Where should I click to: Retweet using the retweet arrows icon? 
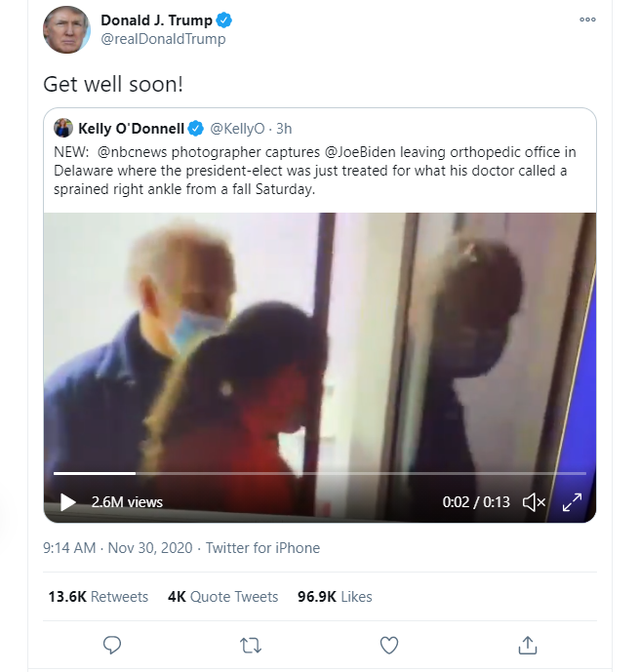coord(251,645)
